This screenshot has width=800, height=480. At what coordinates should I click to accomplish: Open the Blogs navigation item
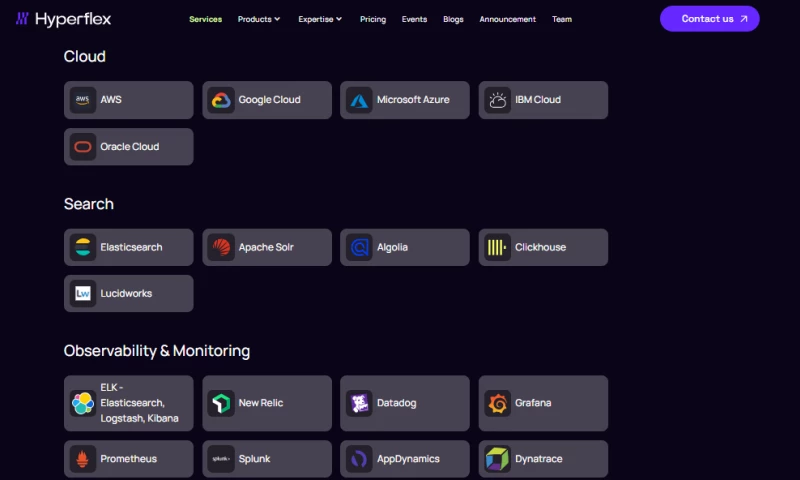453,19
